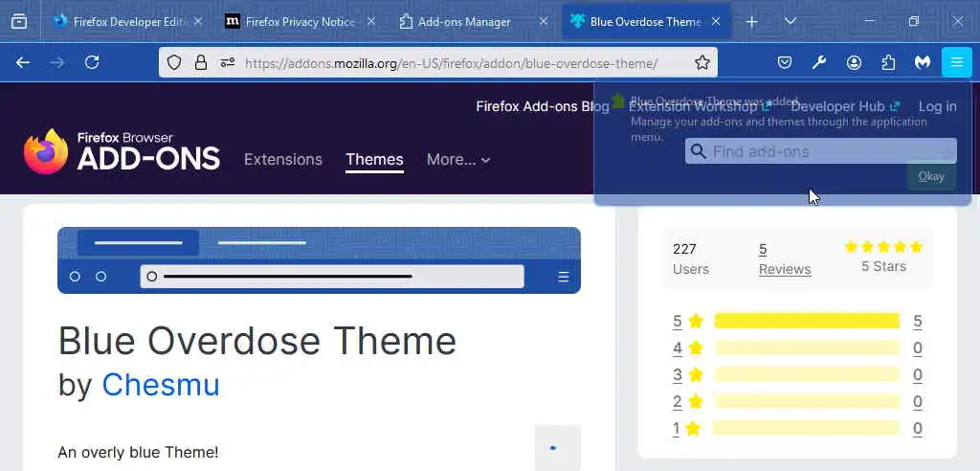Open the 5 Reviews link
980x471 pixels.
pos(785,259)
